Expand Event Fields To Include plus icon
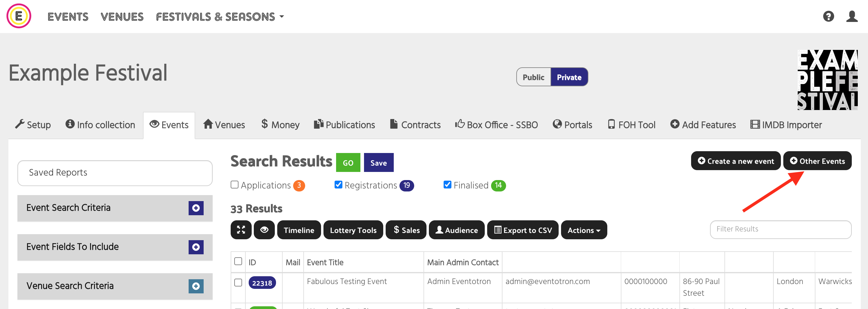The image size is (868, 309). click(196, 247)
